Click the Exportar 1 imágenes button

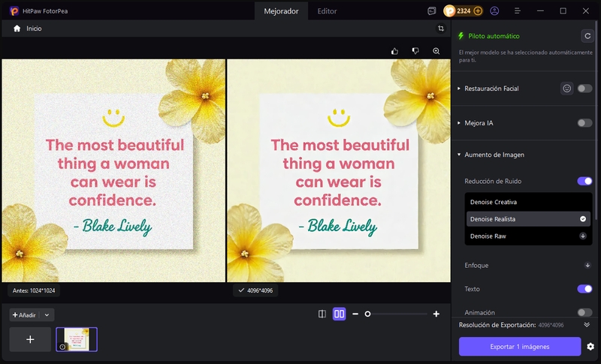pyautogui.click(x=520, y=347)
